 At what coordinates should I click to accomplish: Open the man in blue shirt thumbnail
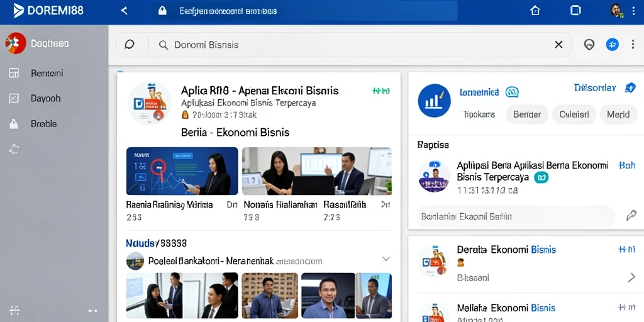coord(269,296)
